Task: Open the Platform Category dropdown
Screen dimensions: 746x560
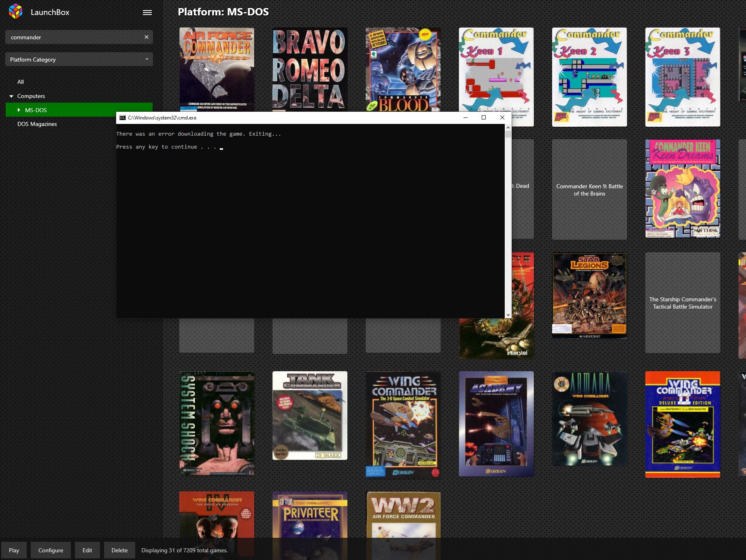Action: click(x=79, y=60)
